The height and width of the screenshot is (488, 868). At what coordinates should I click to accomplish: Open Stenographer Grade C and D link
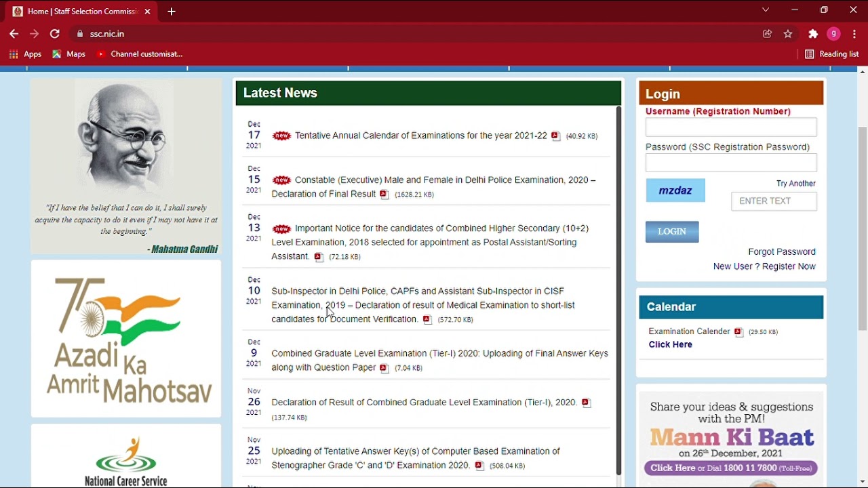[x=416, y=458]
